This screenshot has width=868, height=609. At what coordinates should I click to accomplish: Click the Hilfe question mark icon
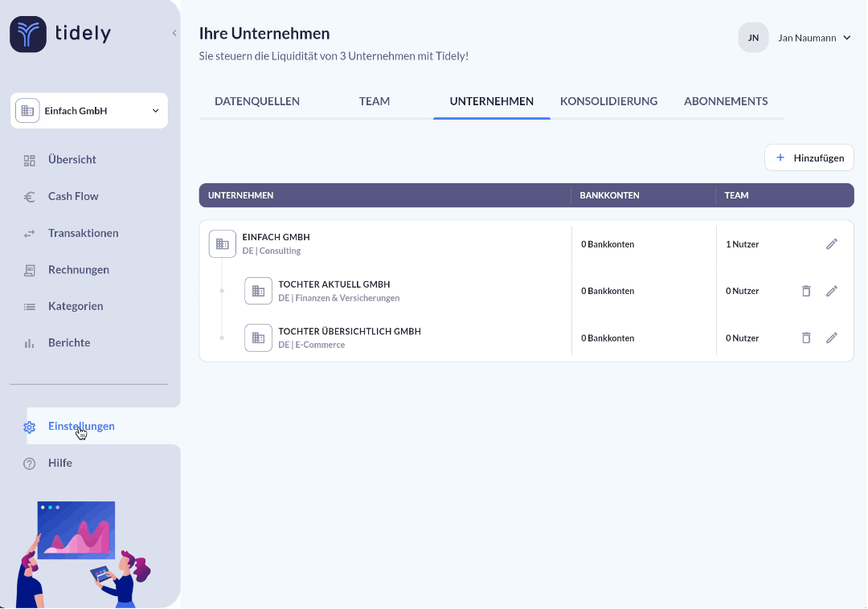point(30,464)
